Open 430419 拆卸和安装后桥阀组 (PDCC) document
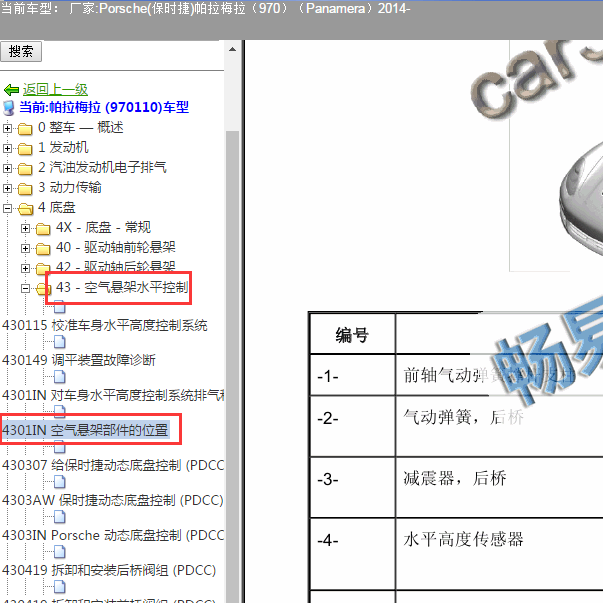This screenshot has width=603, height=603. tap(109, 570)
